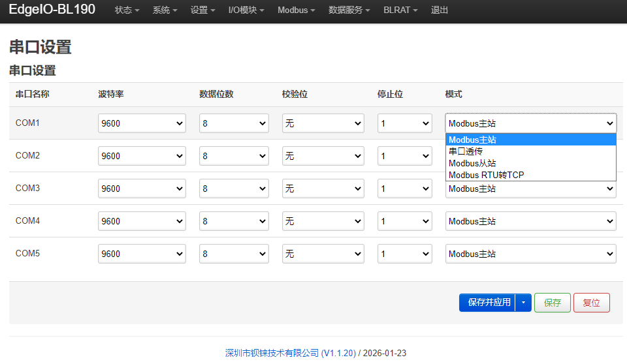Open COM3 parity dropdown
Viewport: 627px width, 364px height.
click(323, 189)
